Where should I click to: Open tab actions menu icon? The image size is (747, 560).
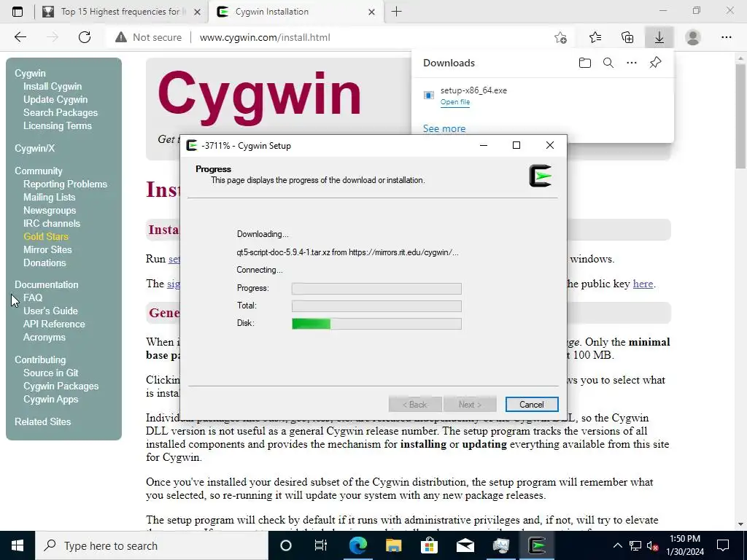(x=18, y=12)
